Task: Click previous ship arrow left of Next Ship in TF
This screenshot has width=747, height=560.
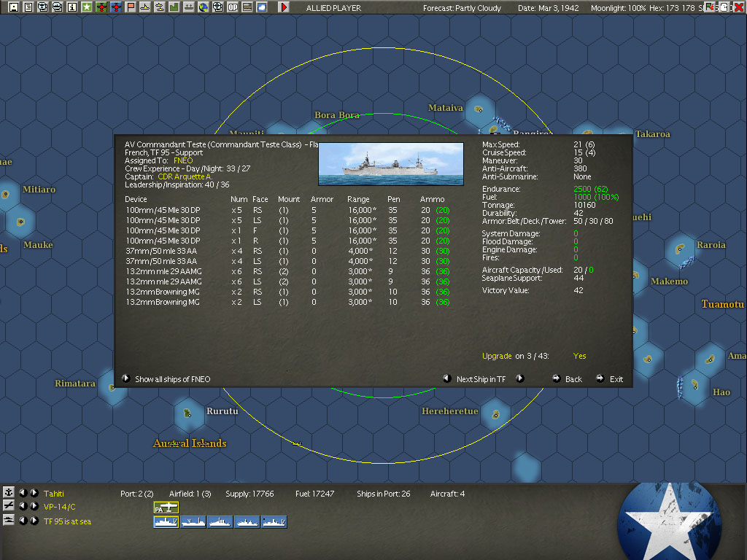Action: [x=447, y=378]
